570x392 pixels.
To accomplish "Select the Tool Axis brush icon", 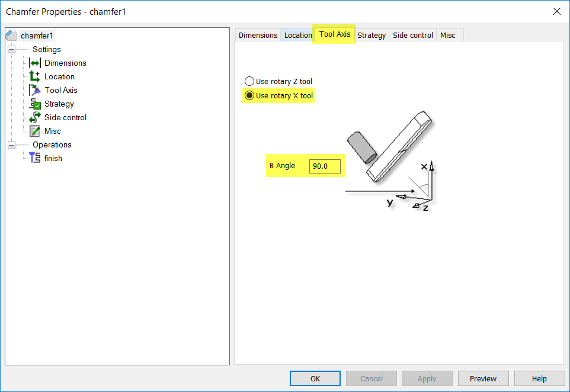I will tap(34, 90).
